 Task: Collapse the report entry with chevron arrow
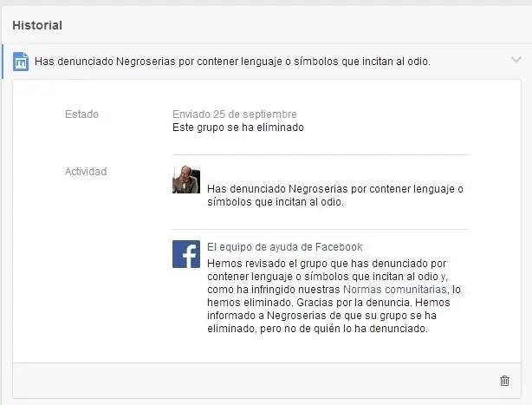(516, 60)
